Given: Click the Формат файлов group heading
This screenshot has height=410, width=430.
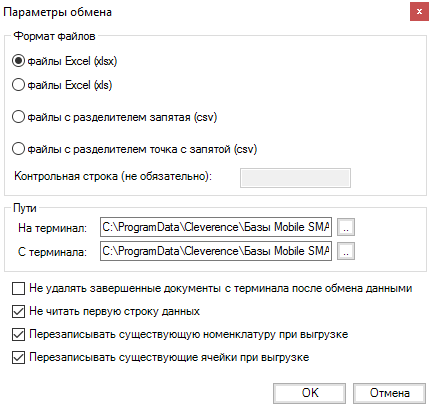Looking at the screenshot, I should point(54,36).
